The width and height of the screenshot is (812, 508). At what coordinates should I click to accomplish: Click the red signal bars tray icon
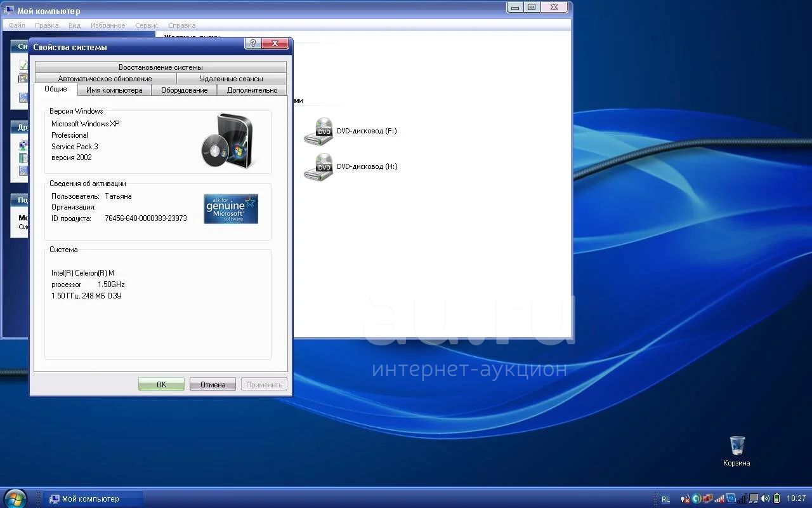719,498
